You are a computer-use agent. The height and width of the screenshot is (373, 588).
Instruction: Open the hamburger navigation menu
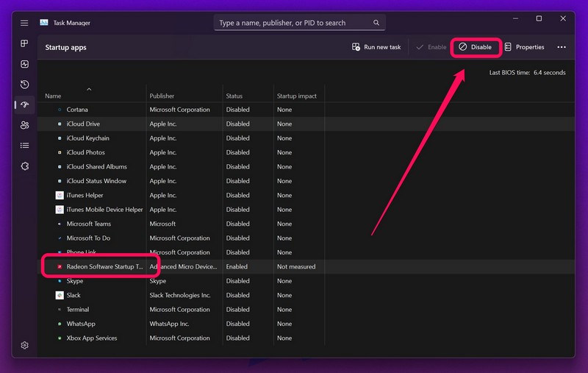[24, 23]
